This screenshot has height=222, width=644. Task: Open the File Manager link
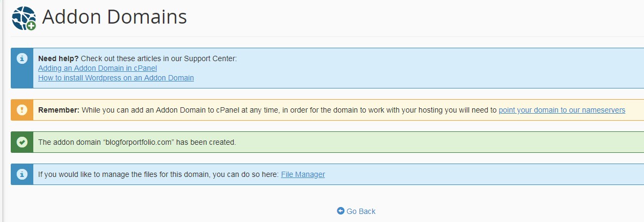click(x=303, y=174)
